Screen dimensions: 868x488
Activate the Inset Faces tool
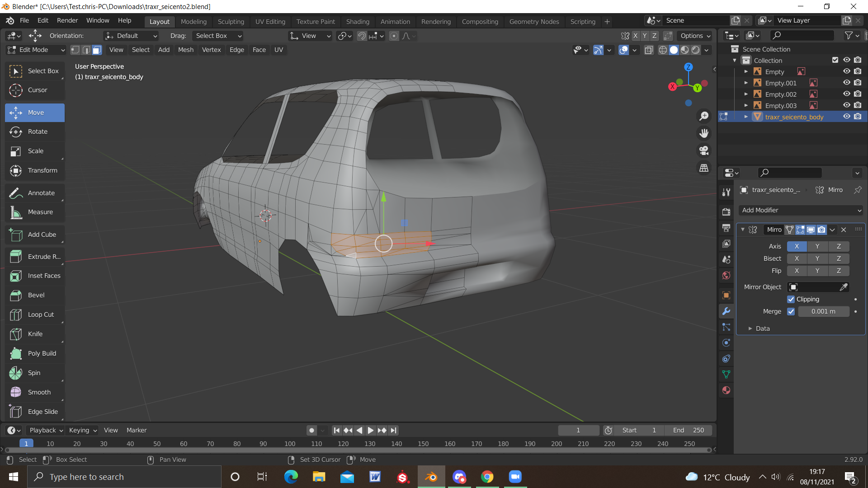click(x=35, y=276)
